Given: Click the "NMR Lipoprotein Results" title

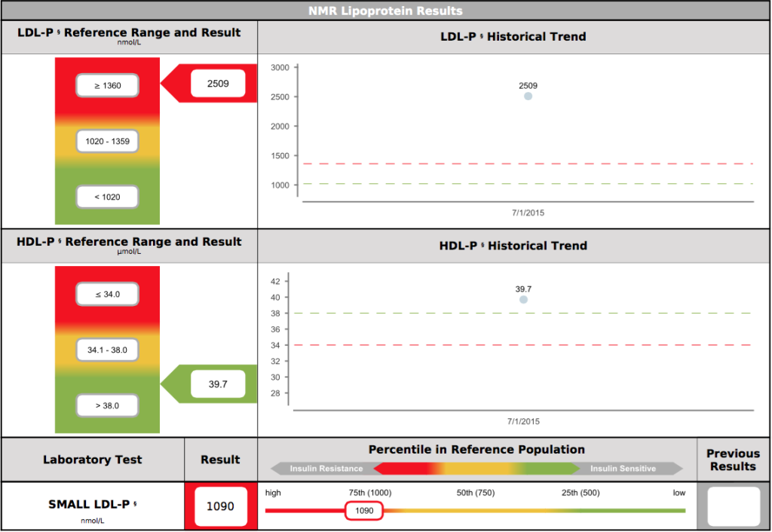Looking at the screenshot, I should click(385, 11).
